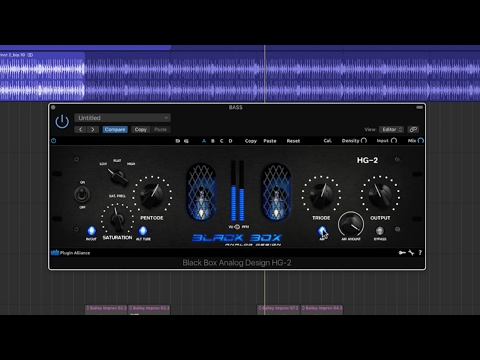Click the link chain icon
480x360 pixels.
click(x=413, y=129)
